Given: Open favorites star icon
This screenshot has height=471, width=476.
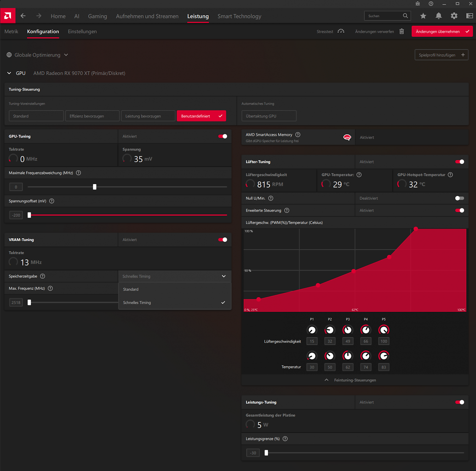Looking at the screenshot, I should tap(423, 16).
